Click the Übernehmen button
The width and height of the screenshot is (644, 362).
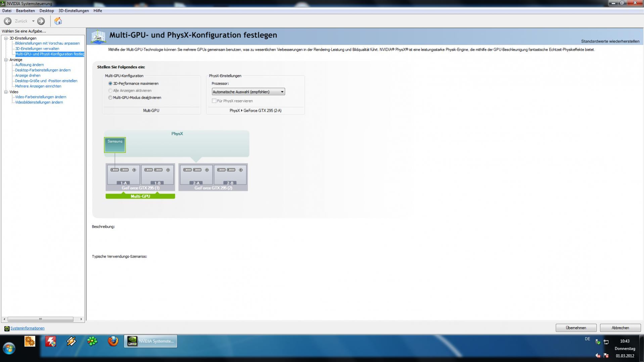576,328
